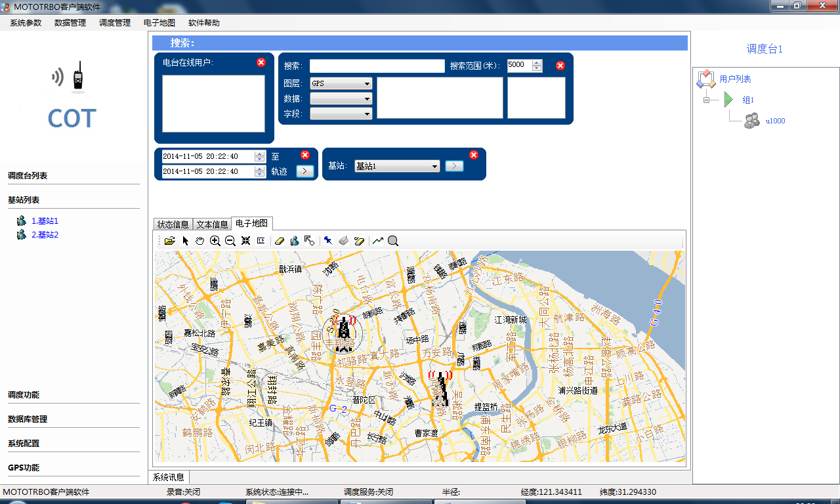Increase the 搜索范围 value with up arrow
This screenshot has height=504, width=840.
coord(537,62)
